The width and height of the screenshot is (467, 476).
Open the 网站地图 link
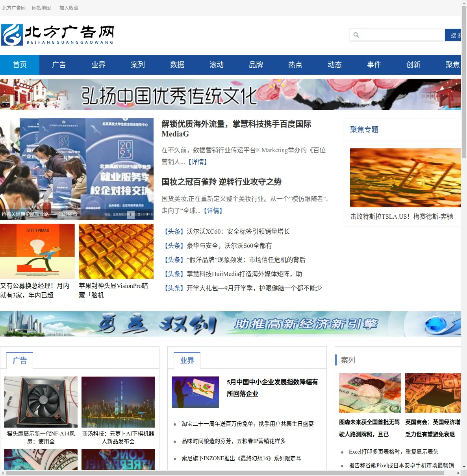41,8
